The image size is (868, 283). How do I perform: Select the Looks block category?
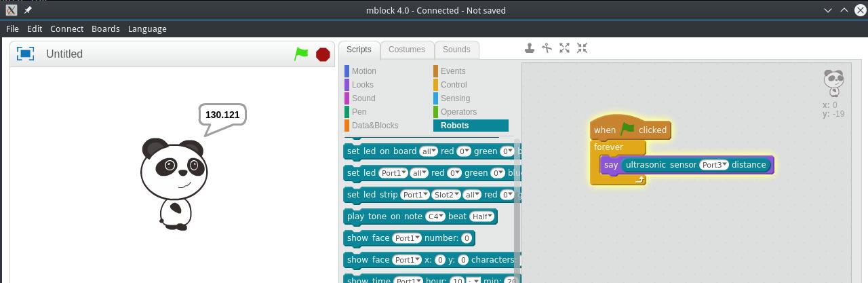tap(363, 85)
